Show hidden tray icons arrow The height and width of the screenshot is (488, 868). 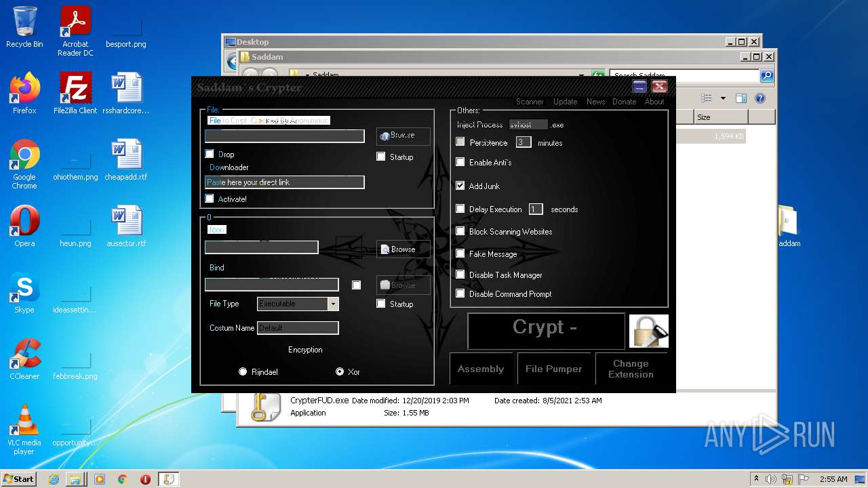coord(756,479)
